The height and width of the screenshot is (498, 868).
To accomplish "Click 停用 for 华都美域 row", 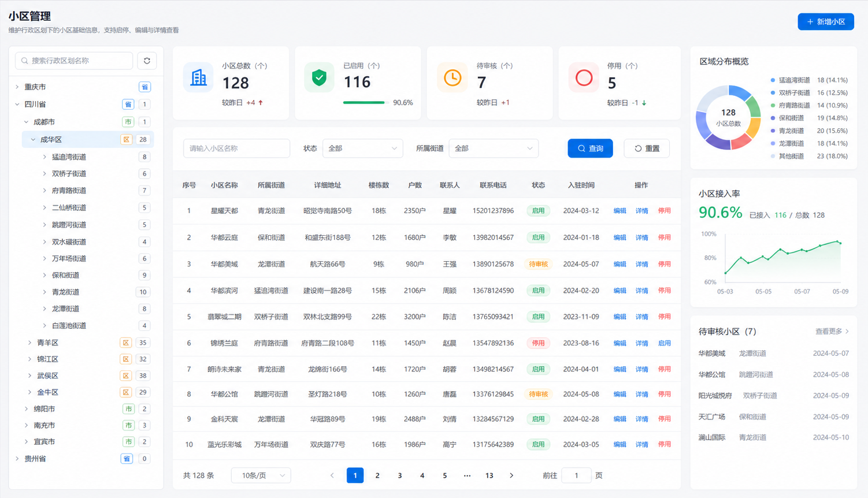I will [x=665, y=264].
